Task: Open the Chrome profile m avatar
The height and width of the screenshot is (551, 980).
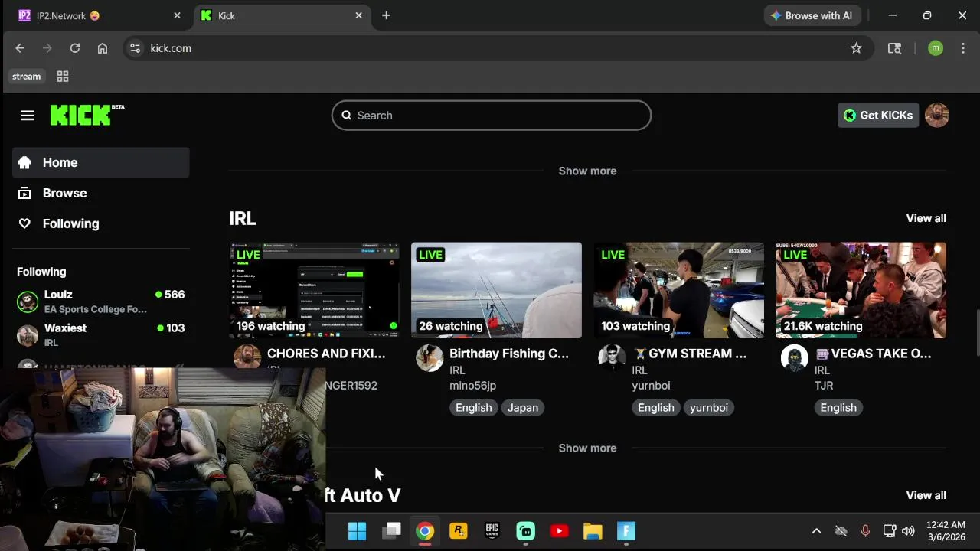Action: coord(936,48)
